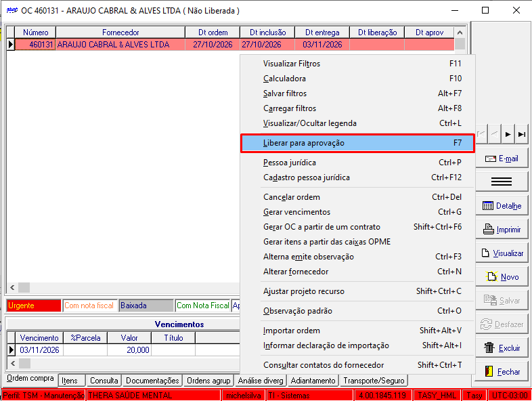Click the Dt inclusão column header

pos(268,33)
